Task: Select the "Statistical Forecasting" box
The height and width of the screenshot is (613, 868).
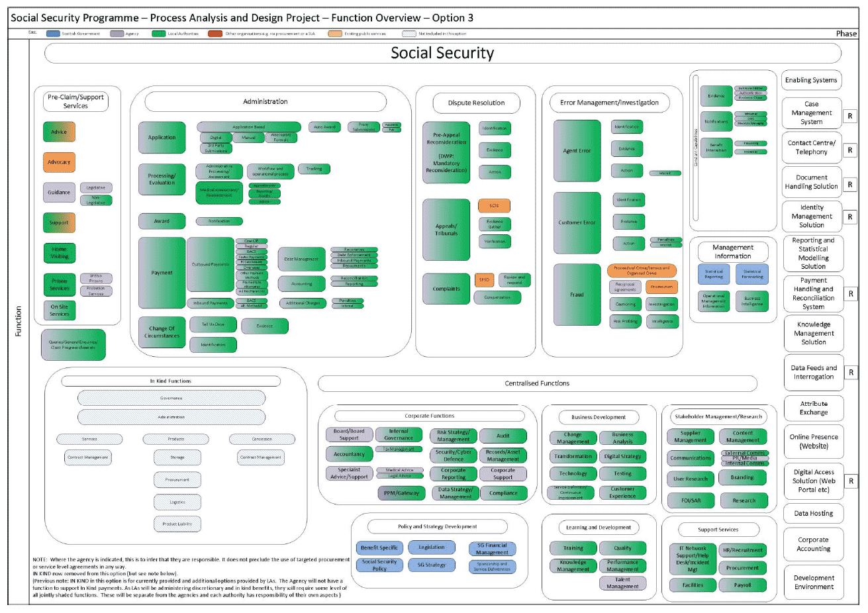Action: click(x=752, y=274)
